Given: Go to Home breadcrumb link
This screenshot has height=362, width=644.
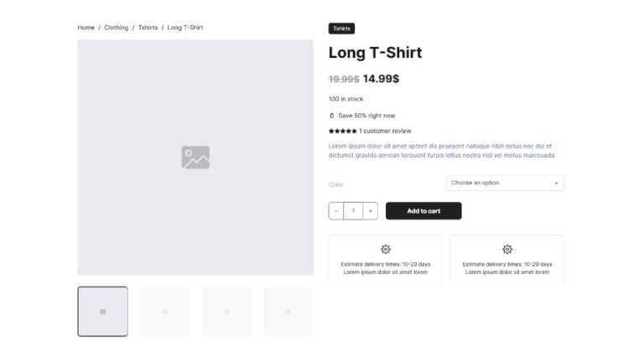Looking at the screenshot, I should [x=86, y=28].
